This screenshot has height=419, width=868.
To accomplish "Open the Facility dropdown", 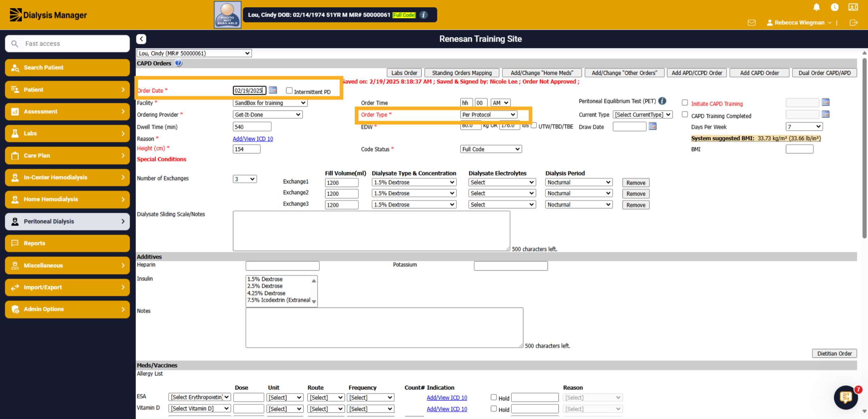I will [270, 103].
